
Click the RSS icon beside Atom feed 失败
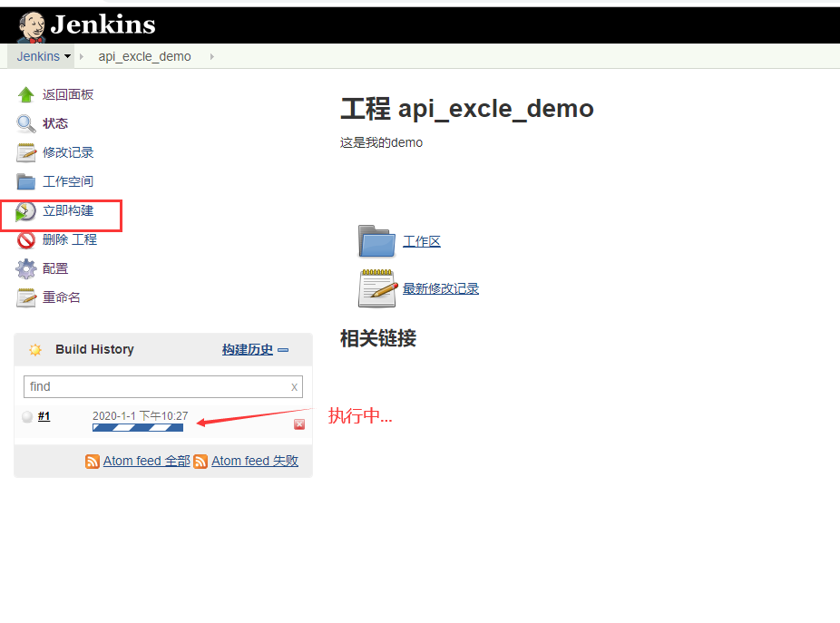pos(200,462)
